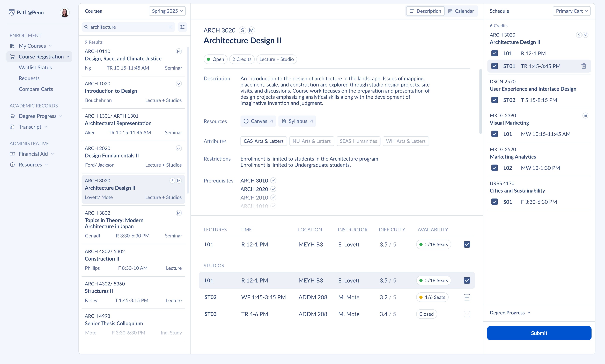Switch to the Calendar view tab
605x364 pixels.
[x=461, y=11]
